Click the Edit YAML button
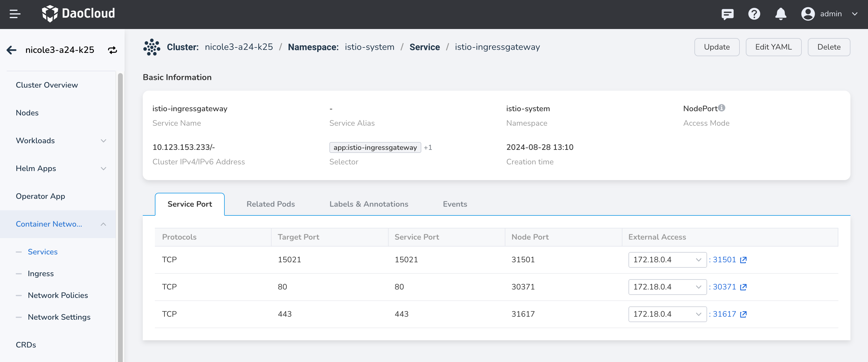This screenshot has width=868, height=362. 773,47
